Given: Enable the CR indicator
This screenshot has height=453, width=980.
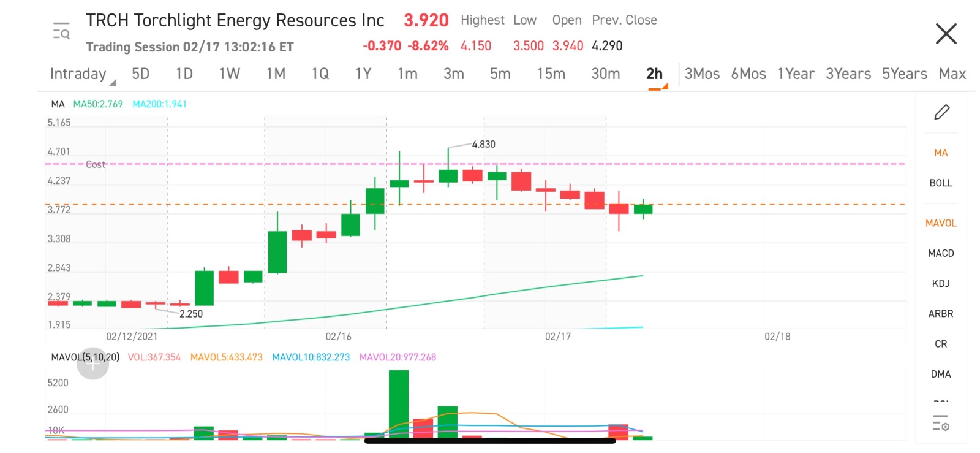Looking at the screenshot, I should 941,344.
